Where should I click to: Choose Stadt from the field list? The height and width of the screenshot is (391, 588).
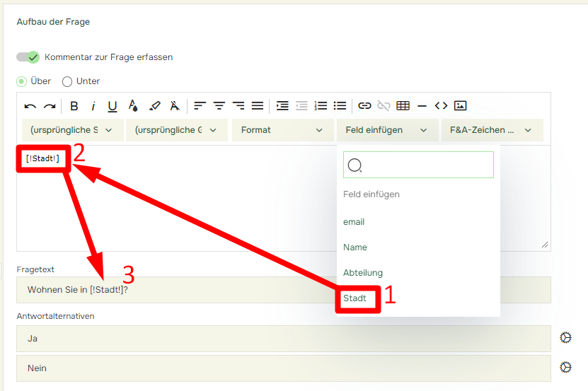click(354, 298)
